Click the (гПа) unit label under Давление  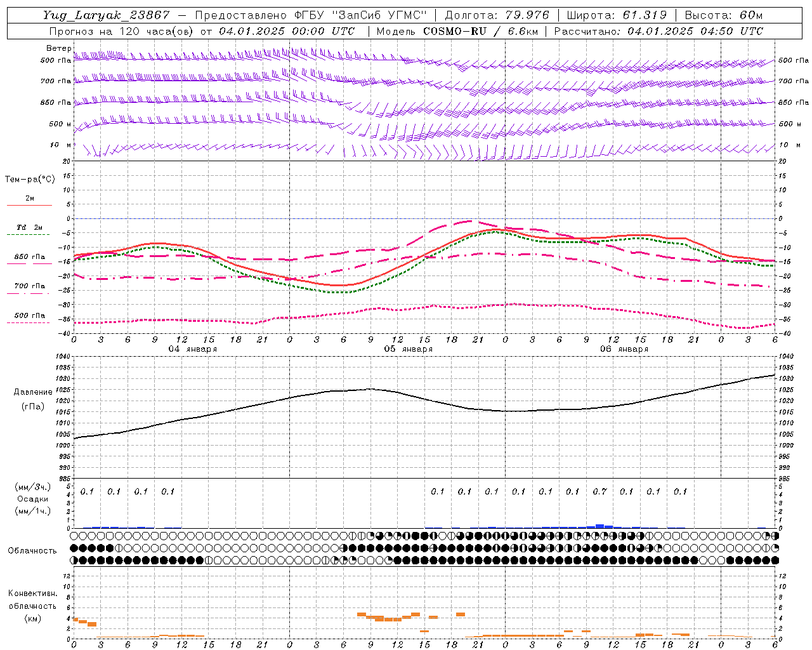pyautogui.click(x=33, y=406)
